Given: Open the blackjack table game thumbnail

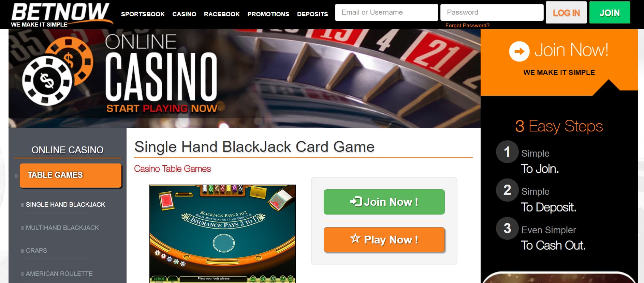Looking at the screenshot, I should pos(222,234).
